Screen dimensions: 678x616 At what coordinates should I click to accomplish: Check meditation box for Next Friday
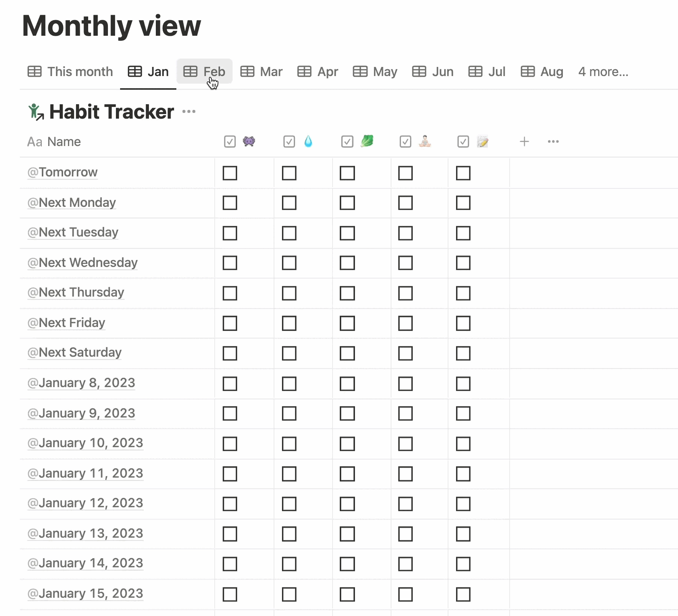pyautogui.click(x=406, y=324)
